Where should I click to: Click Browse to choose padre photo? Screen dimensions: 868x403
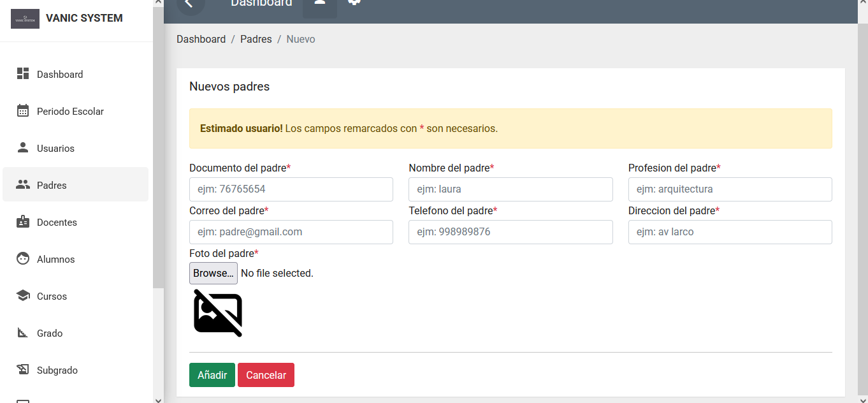tap(213, 273)
